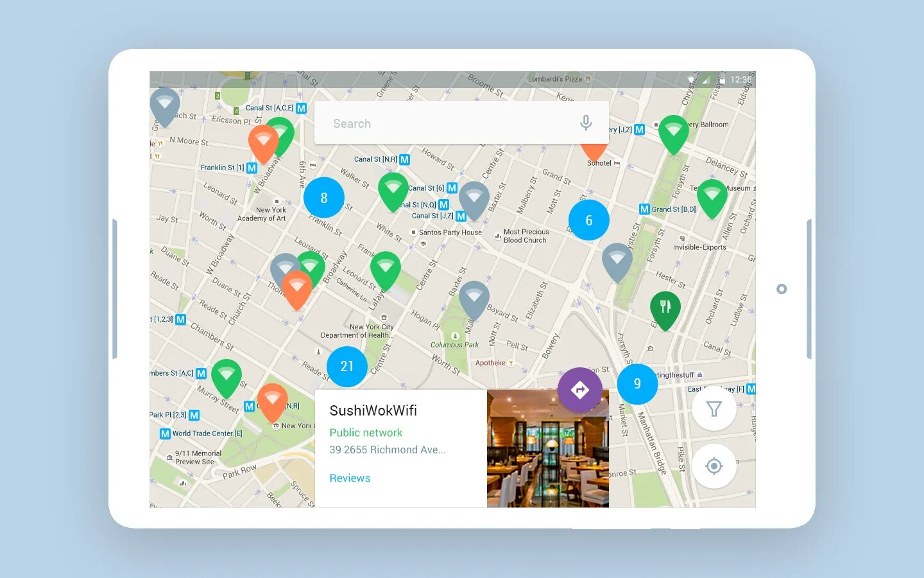The width and height of the screenshot is (924, 578).
Task: Center map on my location button
Action: pos(714,466)
